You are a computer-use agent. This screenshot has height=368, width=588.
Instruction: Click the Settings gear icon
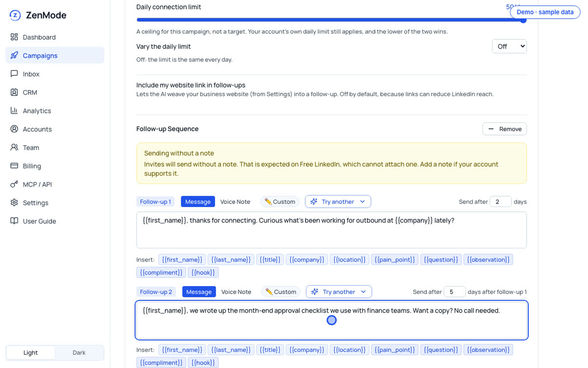(14, 203)
